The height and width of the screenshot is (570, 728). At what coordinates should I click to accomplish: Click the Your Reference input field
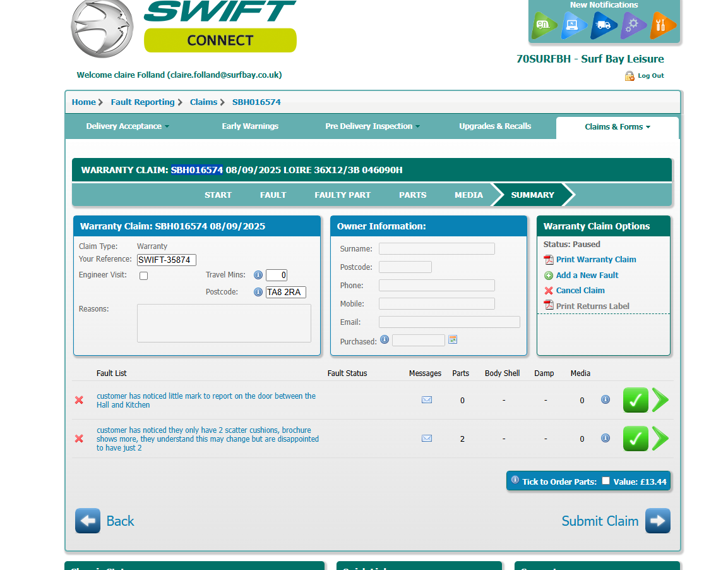coord(167,260)
